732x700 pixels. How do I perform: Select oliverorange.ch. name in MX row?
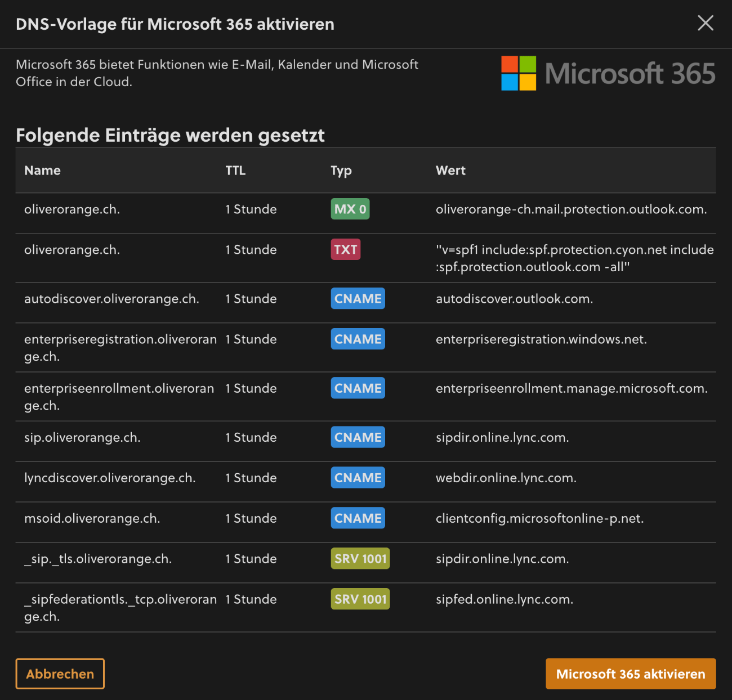click(x=72, y=209)
